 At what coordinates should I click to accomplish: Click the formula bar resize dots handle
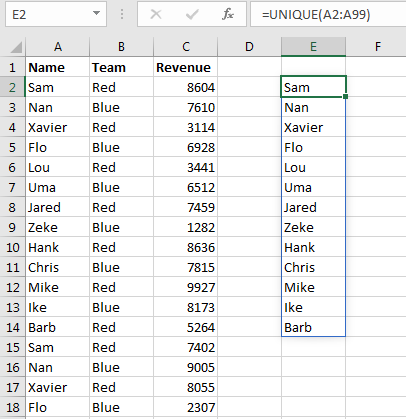[x=122, y=14]
